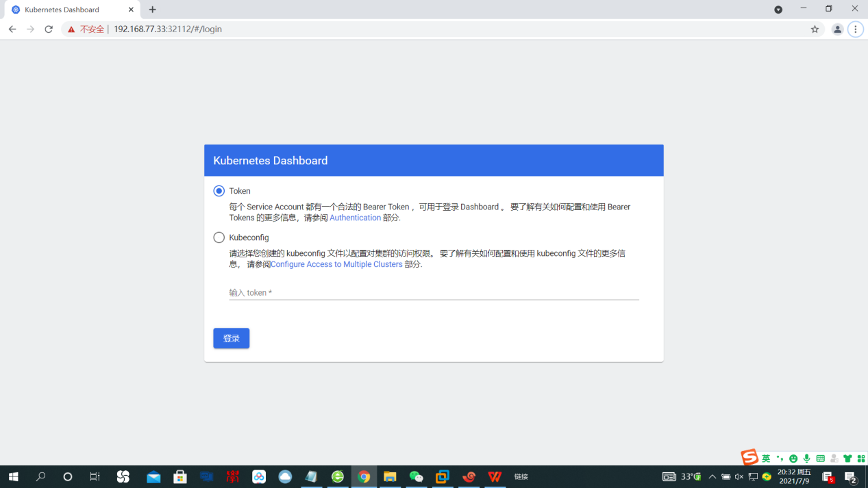Go back in browser history
This screenshot has height=488, width=868.
(x=12, y=29)
